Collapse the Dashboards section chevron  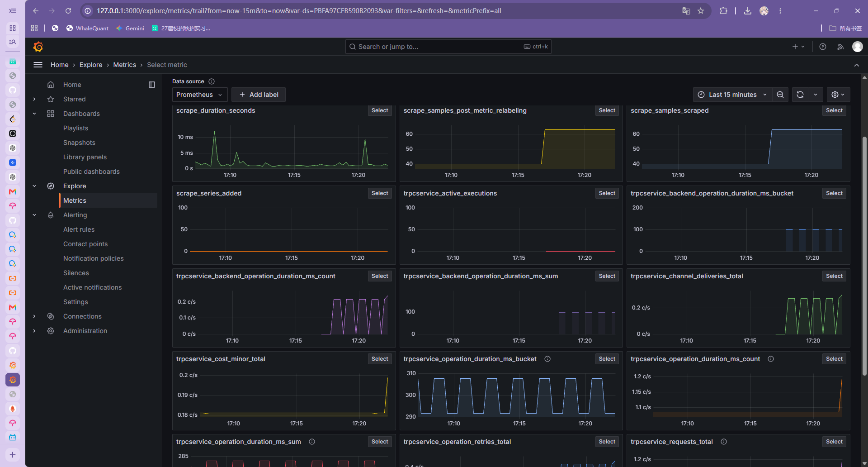(x=34, y=114)
